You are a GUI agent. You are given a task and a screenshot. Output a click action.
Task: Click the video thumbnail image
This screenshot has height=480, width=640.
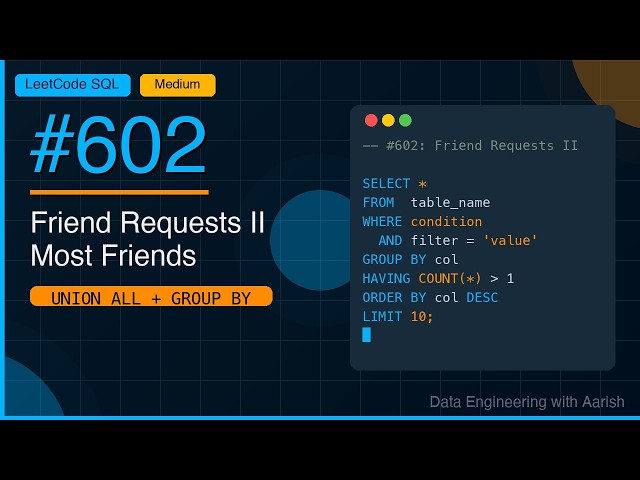(320, 240)
